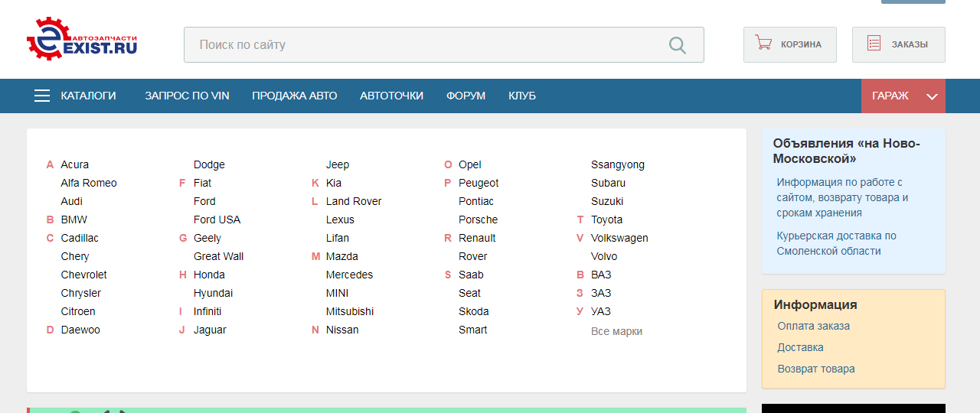Open the Возврат товара info link
The image size is (980, 413).
[816, 369]
